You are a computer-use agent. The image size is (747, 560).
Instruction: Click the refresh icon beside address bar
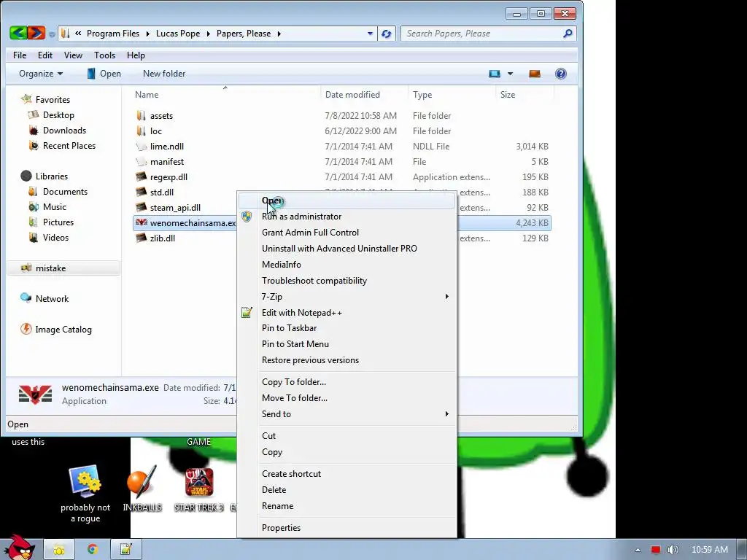[x=387, y=34]
